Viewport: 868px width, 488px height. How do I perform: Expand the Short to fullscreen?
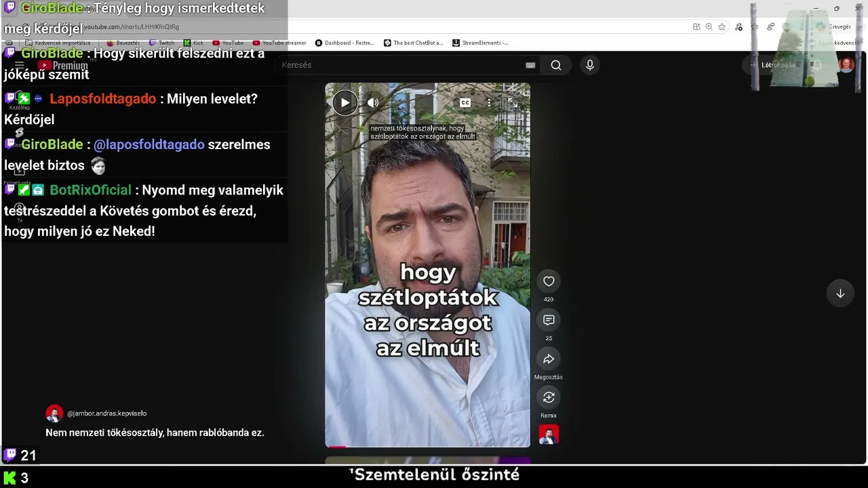coord(513,103)
